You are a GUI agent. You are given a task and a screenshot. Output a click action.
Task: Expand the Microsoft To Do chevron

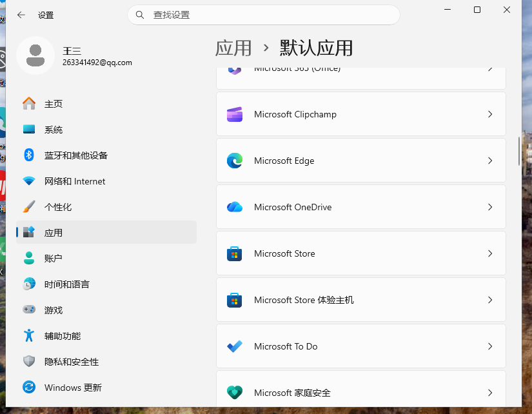coord(490,346)
